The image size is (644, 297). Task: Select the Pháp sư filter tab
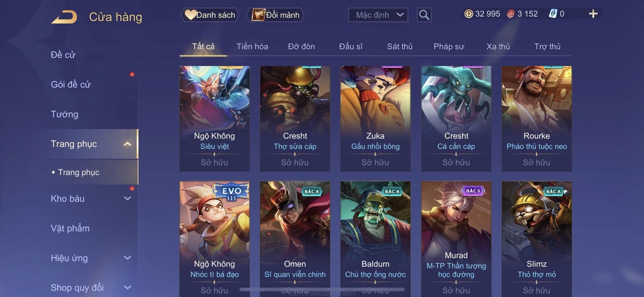click(449, 46)
